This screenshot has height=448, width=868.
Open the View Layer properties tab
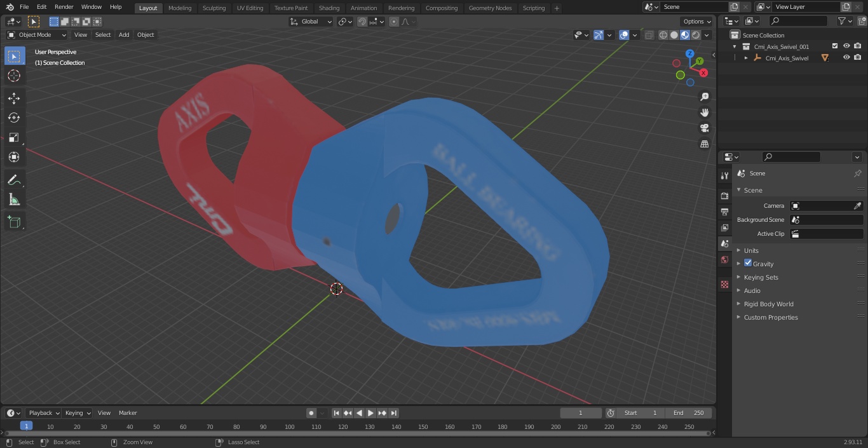coord(724,227)
